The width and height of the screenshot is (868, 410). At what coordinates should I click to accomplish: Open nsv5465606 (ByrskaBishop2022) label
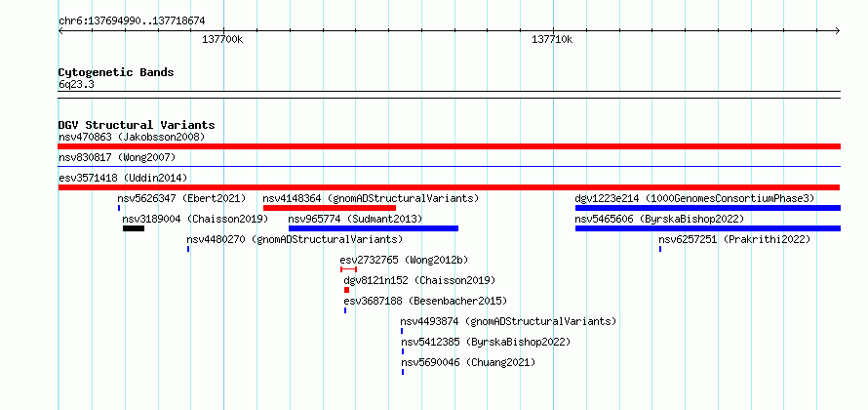(659, 219)
